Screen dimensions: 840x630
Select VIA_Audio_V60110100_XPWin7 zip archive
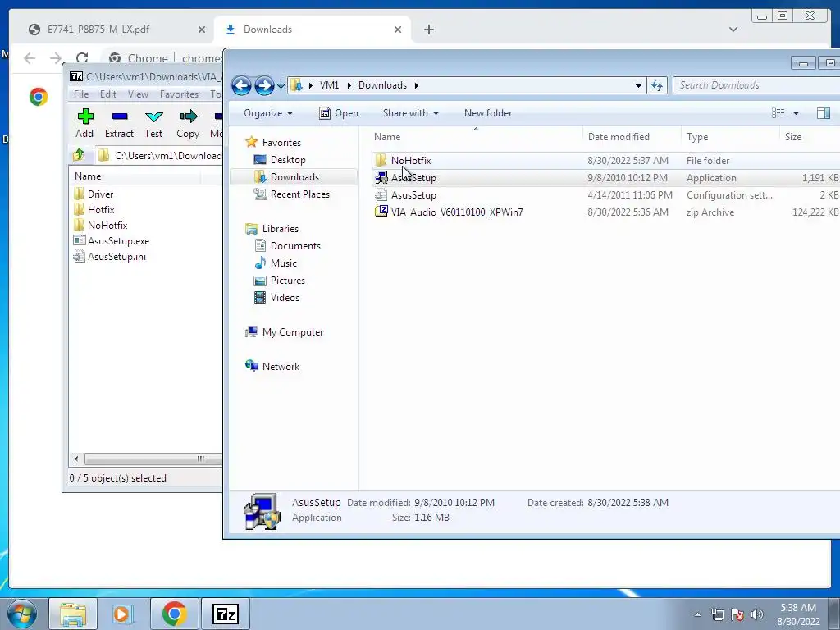click(x=605, y=212)
